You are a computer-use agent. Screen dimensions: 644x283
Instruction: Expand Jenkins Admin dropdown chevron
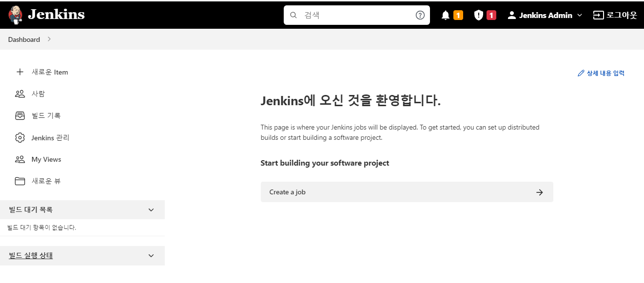pos(580,15)
